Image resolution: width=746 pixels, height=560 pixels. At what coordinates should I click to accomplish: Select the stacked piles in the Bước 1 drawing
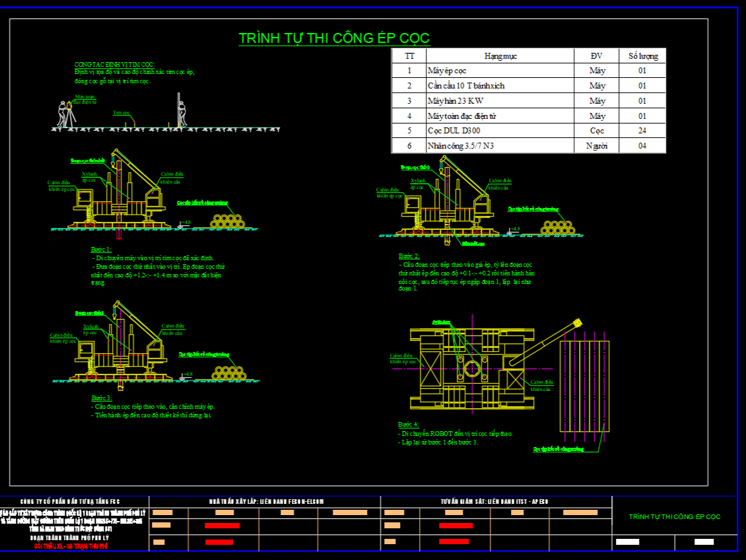tap(227, 221)
